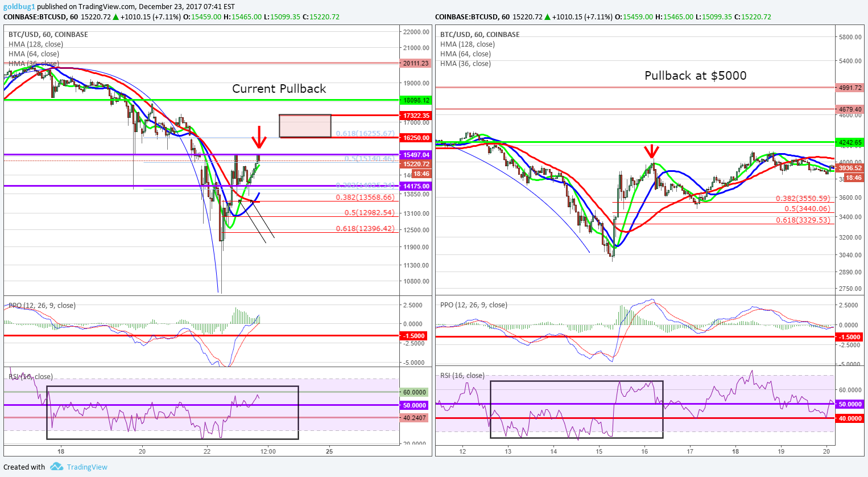This screenshot has height=477, width=868.
Task: Select HMA (64, close) in Current Pullback chart
Action: tap(34, 54)
